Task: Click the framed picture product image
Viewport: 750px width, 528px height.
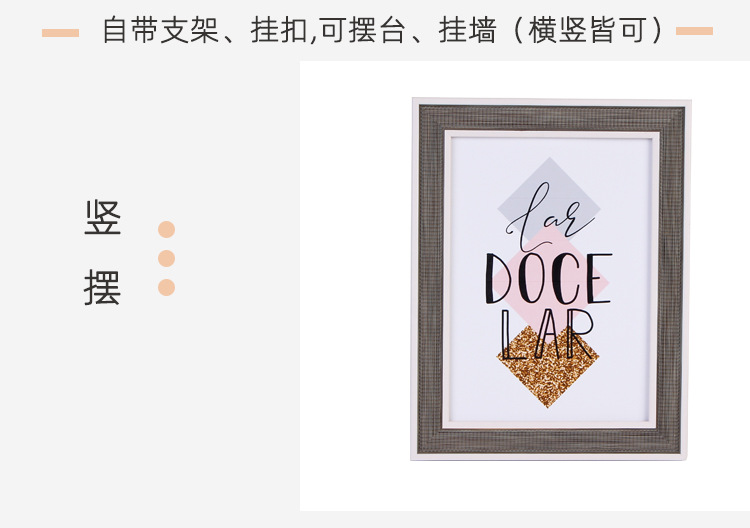Action: (551, 279)
